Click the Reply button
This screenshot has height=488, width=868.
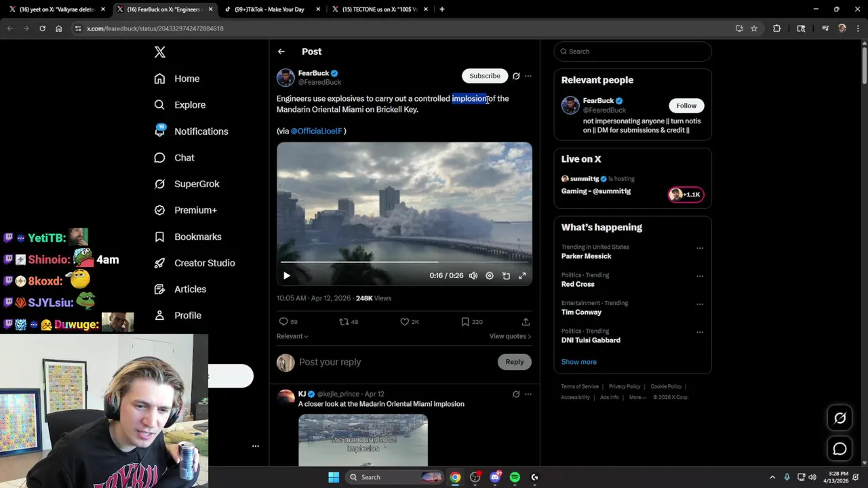515,362
